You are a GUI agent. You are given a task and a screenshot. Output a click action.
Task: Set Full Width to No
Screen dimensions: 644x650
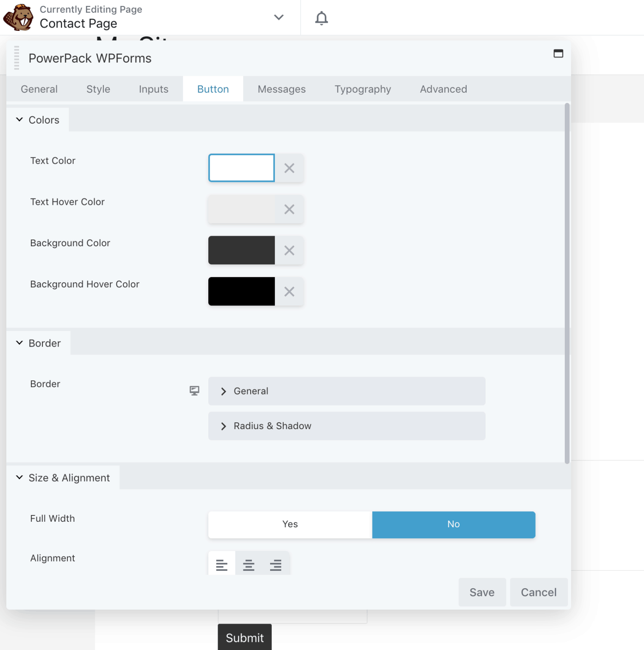pyautogui.click(x=453, y=524)
